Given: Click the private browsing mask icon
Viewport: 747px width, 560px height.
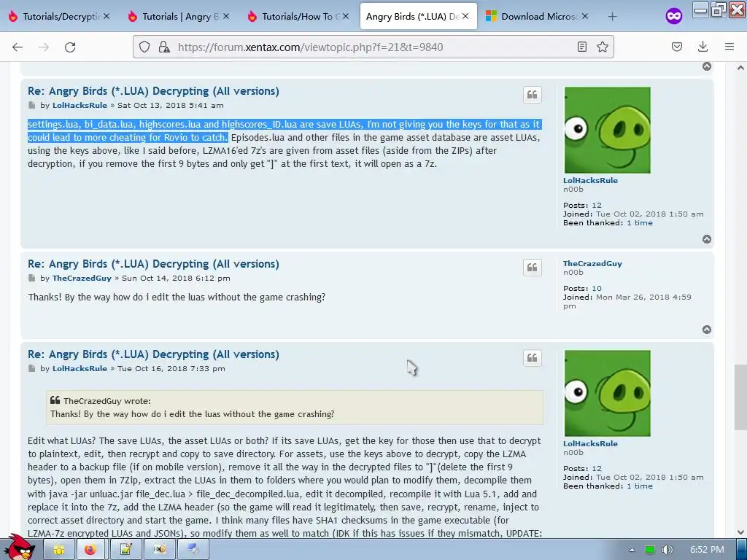Looking at the screenshot, I should (673, 17).
